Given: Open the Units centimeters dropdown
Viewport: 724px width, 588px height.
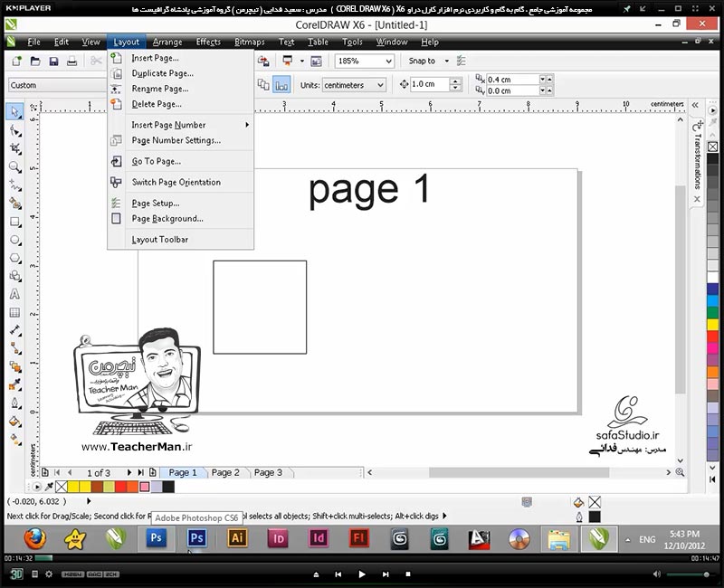Looking at the screenshot, I should tap(380, 85).
